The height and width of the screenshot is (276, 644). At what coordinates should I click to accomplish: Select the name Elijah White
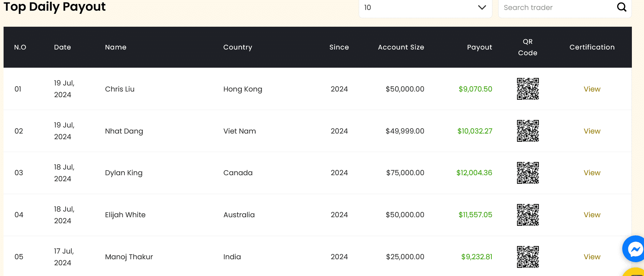tap(125, 215)
